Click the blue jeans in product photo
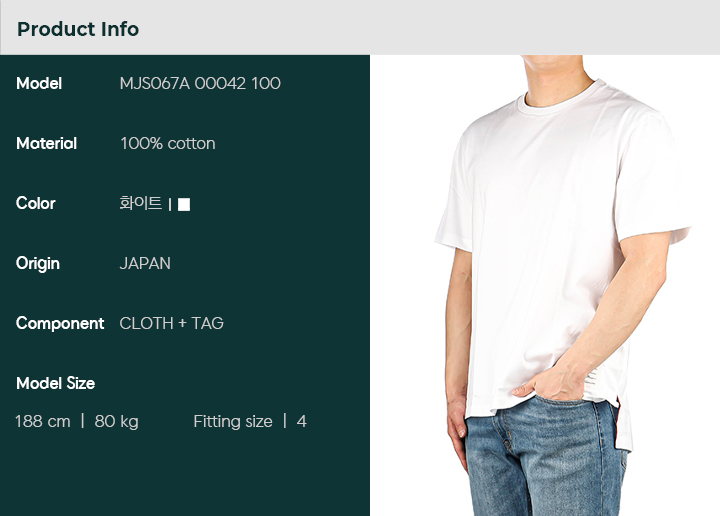This screenshot has width=720, height=516. 546,459
